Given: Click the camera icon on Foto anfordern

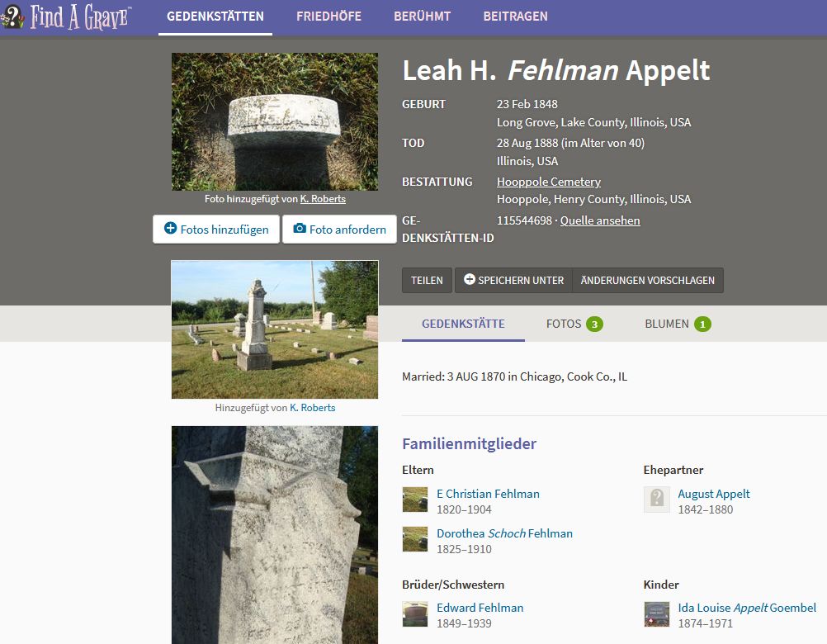Looking at the screenshot, I should [x=300, y=229].
